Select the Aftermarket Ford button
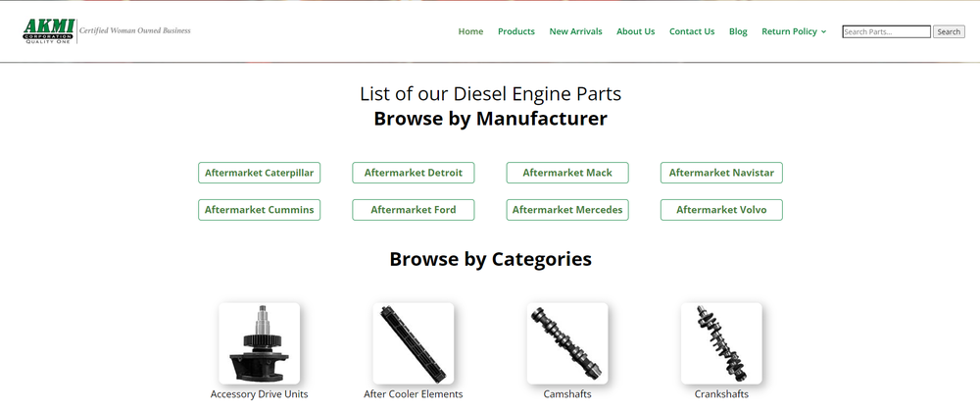 pyautogui.click(x=414, y=210)
